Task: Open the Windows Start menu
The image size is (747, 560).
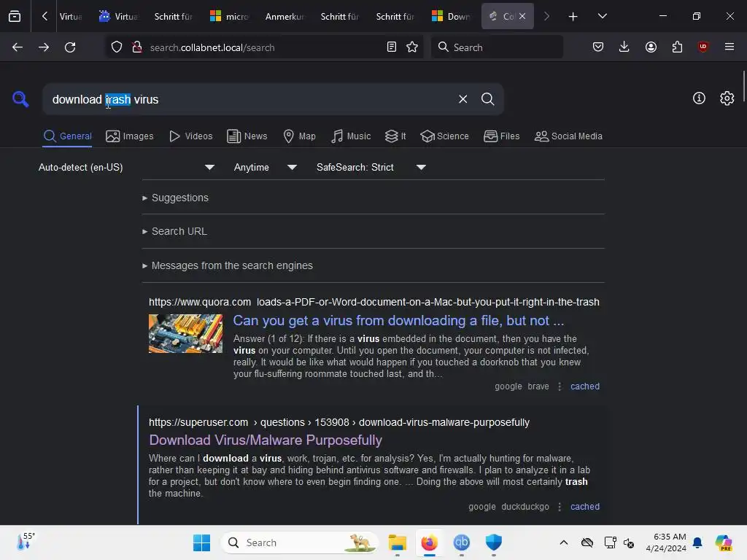Action: coord(201,542)
